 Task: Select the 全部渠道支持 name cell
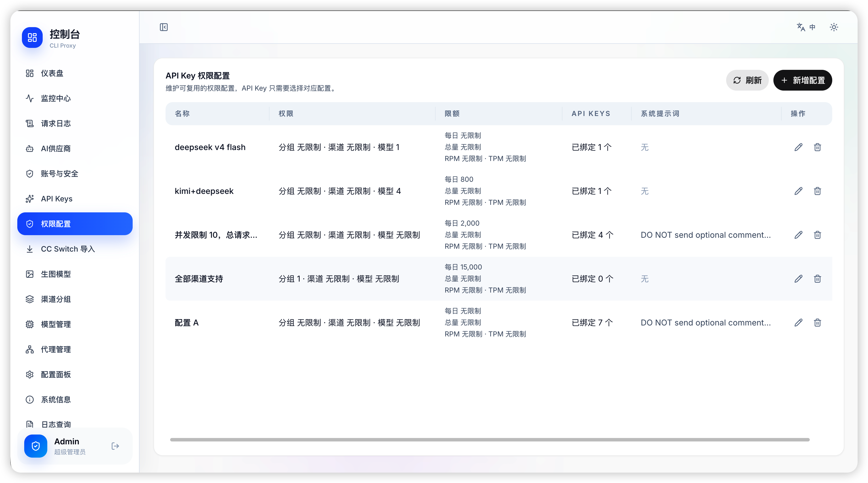click(x=199, y=279)
